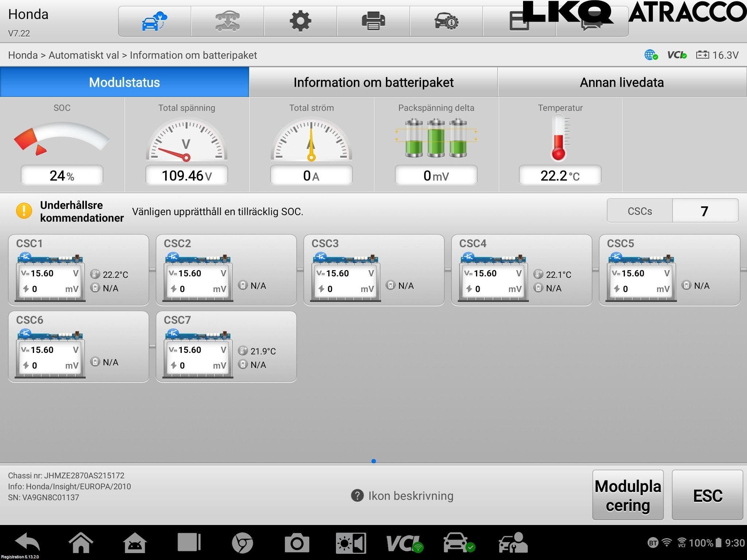This screenshot has height=560, width=747.
Task: Tap the Total ström ammeter gauge
Action: pos(311,139)
